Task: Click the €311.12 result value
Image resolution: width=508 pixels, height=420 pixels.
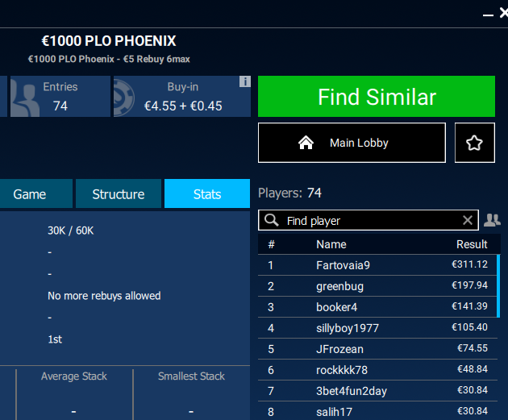Action: [469, 264]
